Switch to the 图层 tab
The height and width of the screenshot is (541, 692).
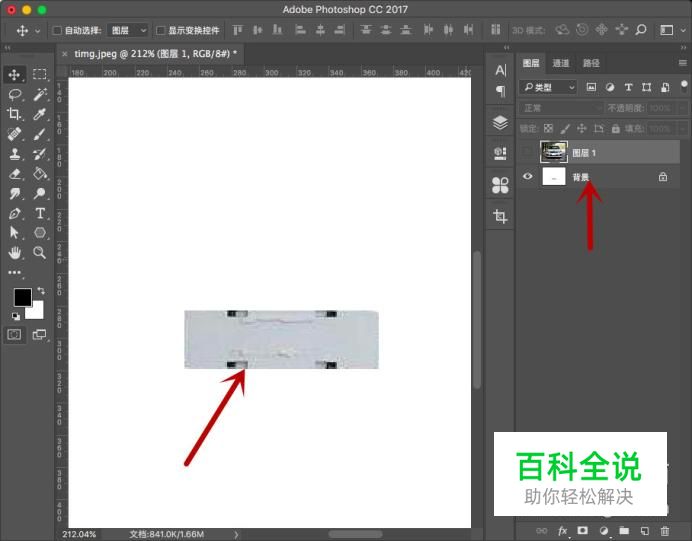tap(531, 63)
